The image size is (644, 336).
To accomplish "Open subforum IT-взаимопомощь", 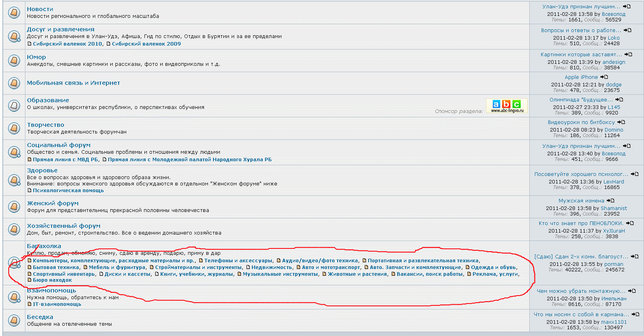I will point(57,304).
